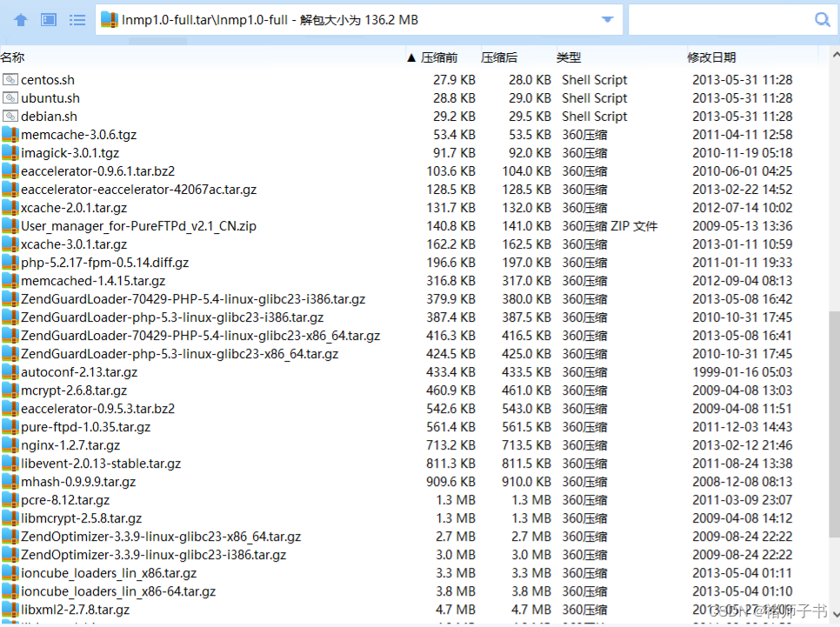Click the date 2008-12-08 08:13
This screenshot has width=840, height=627.
click(x=742, y=481)
